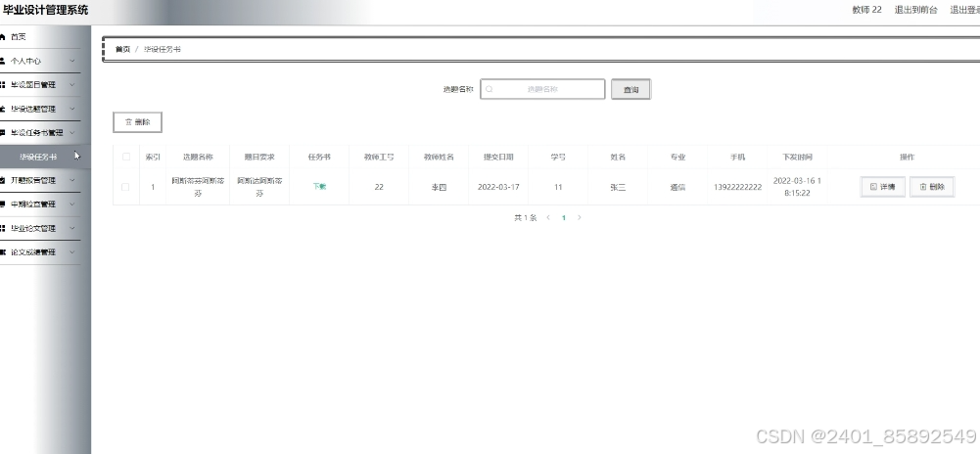This screenshot has height=454, width=980.
Task: Click the 个人中心 person icon
Action: [3, 61]
